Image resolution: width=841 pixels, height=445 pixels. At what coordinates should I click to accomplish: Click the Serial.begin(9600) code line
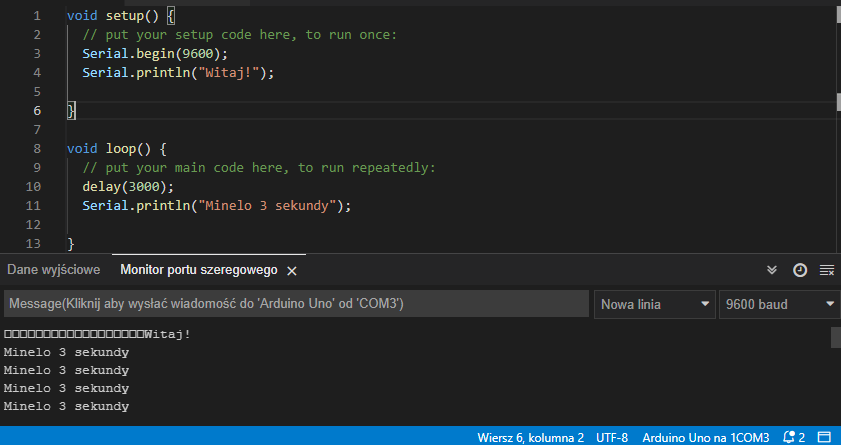pyautogui.click(x=155, y=54)
